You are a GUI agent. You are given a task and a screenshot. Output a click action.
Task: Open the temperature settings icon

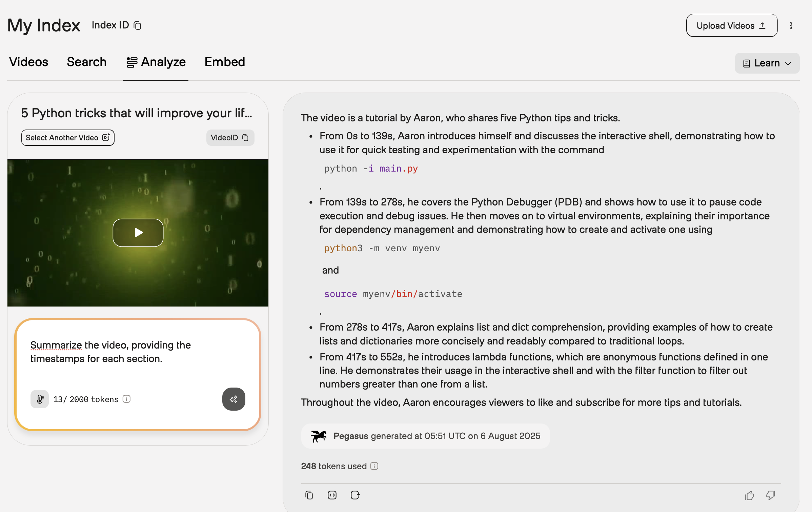[x=40, y=399]
